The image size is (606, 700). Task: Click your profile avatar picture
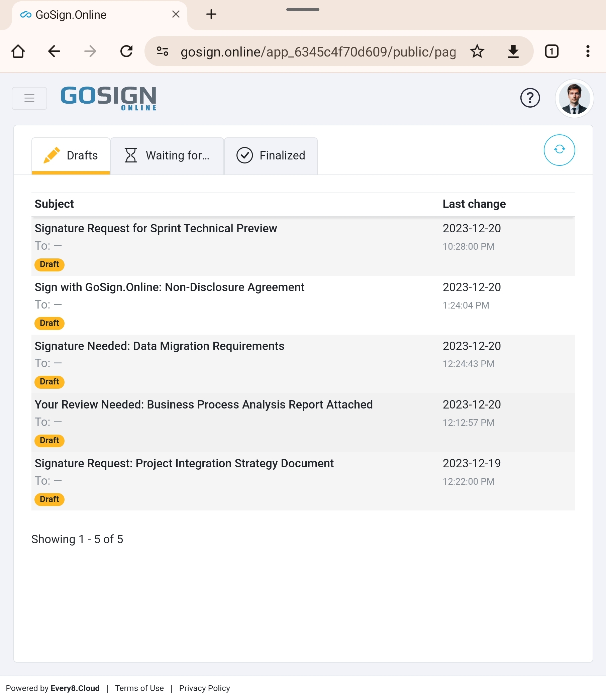tap(574, 98)
